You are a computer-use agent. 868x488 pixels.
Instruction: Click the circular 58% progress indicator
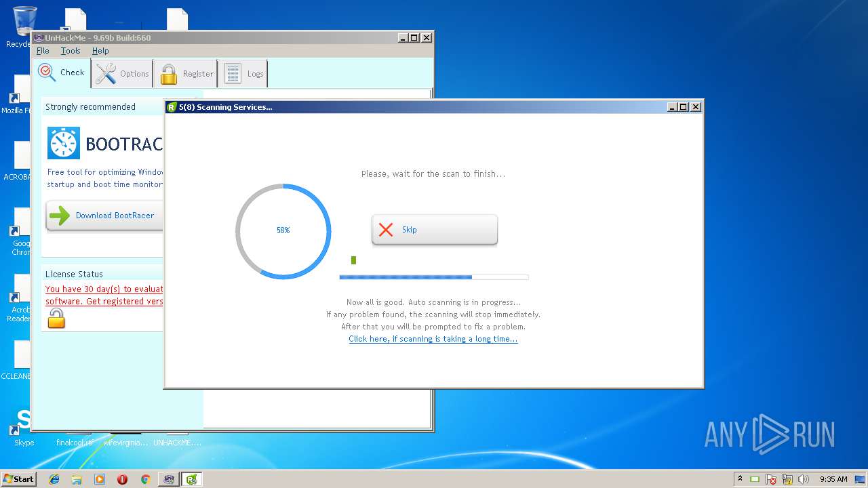(x=283, y=230)
